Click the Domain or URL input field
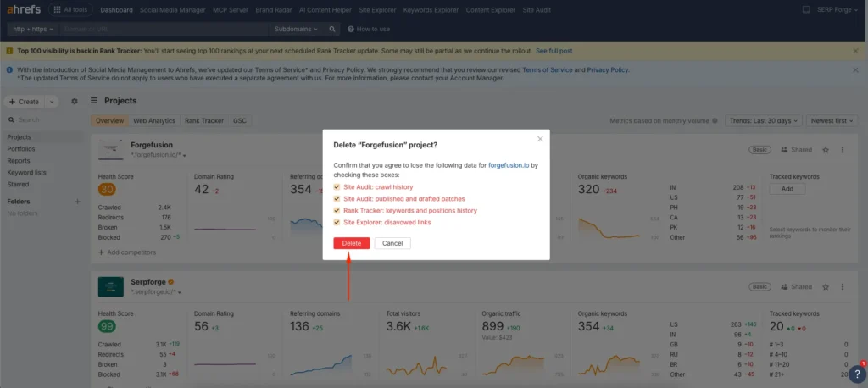 (x=164, y=29)
